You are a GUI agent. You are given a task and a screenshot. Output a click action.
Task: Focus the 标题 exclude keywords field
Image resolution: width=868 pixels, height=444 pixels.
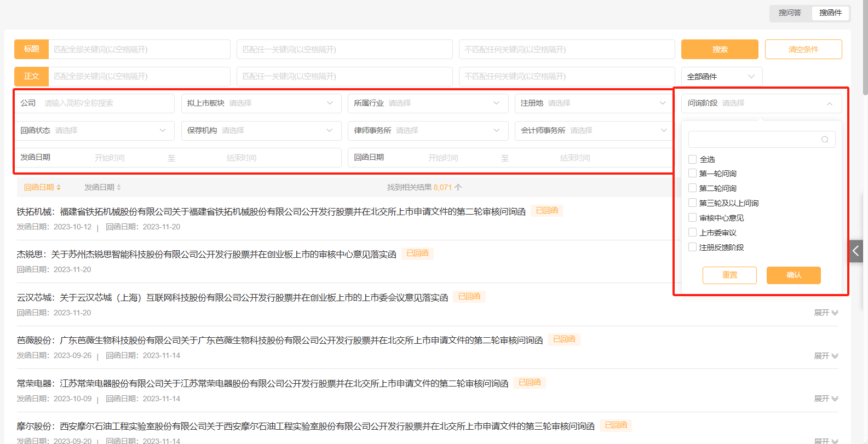[x=567, y=49]
